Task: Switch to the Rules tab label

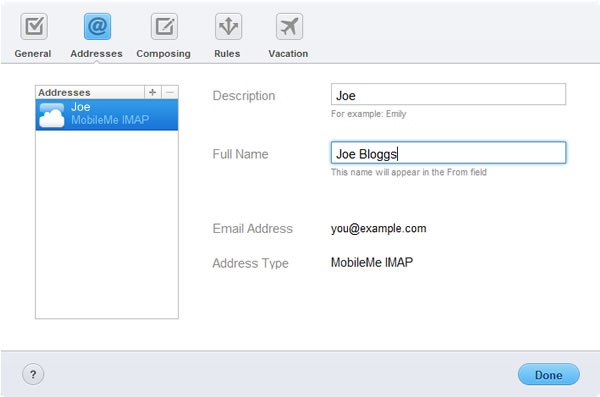Action: (x=227, y=54)
